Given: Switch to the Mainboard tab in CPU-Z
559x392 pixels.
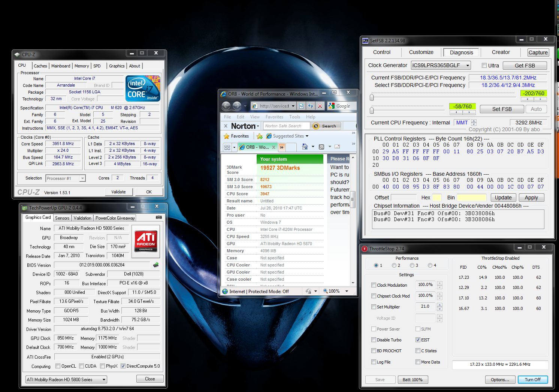Looking at the screenshot, I should point(61,66).
